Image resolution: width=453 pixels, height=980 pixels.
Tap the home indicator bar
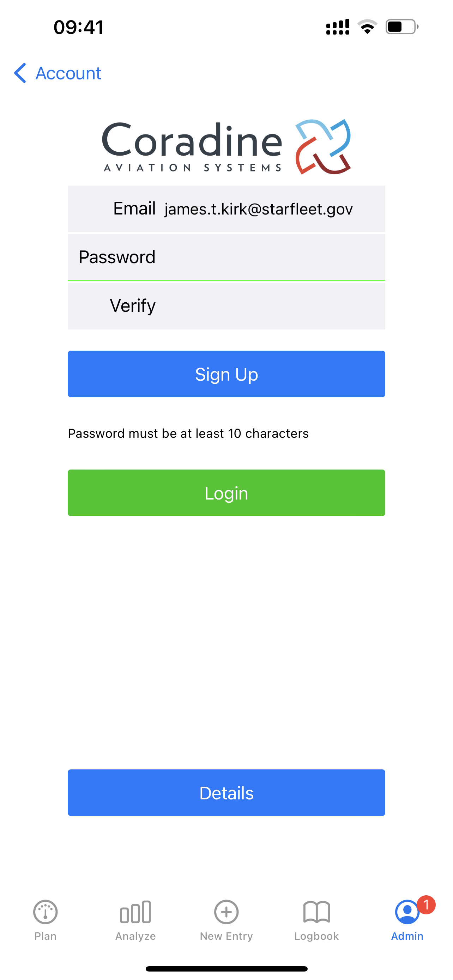[x=226, y=969]
